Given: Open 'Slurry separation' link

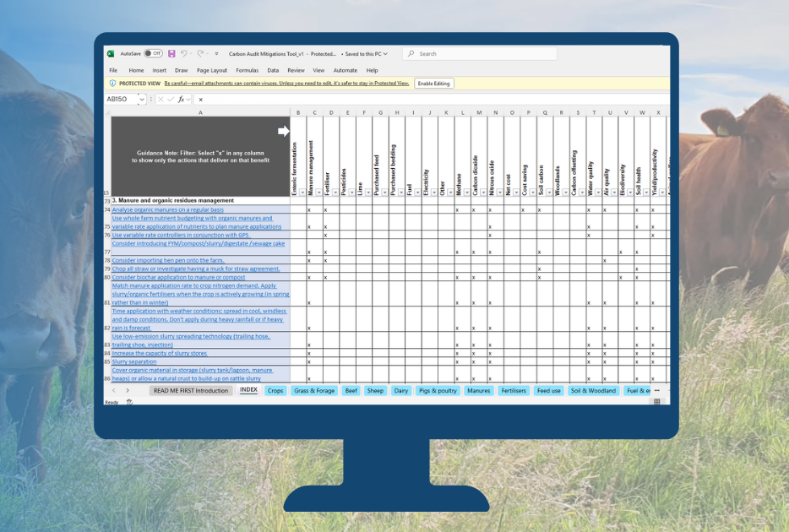Looking at the screenshot, I should [133, 361].
